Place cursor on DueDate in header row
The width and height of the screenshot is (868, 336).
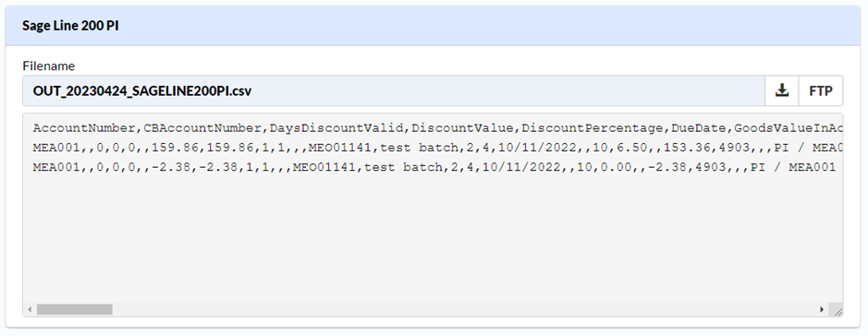[699, 128]
